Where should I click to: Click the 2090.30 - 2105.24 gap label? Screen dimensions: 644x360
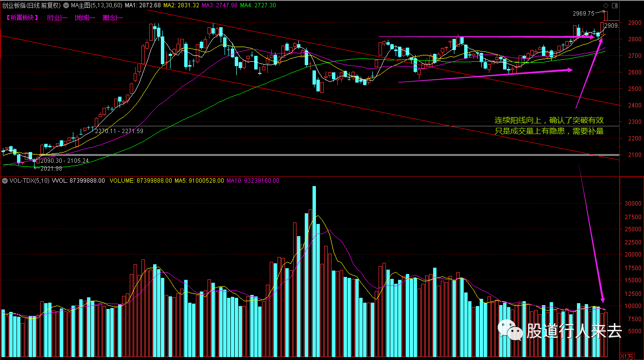pos(65,161)
